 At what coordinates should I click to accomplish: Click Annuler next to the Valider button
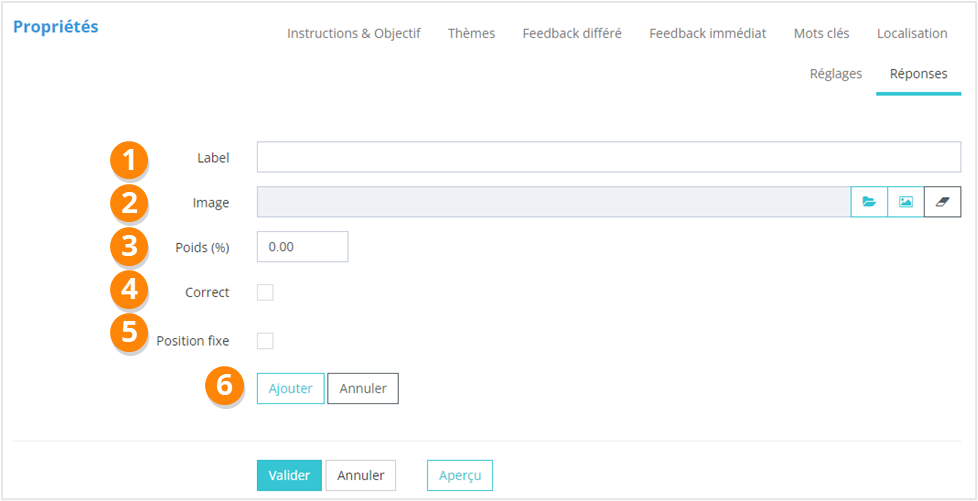(x=361, y=476)
